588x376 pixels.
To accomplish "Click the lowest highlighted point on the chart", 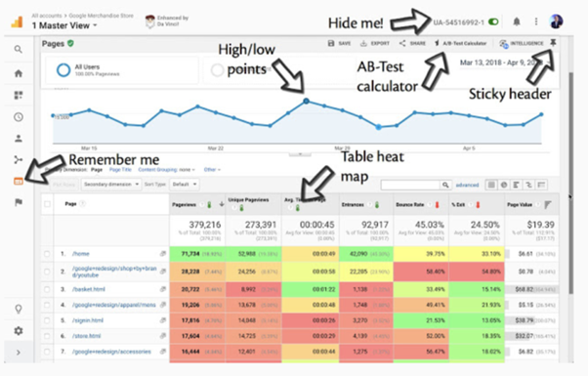I will (x=379, y=128).
